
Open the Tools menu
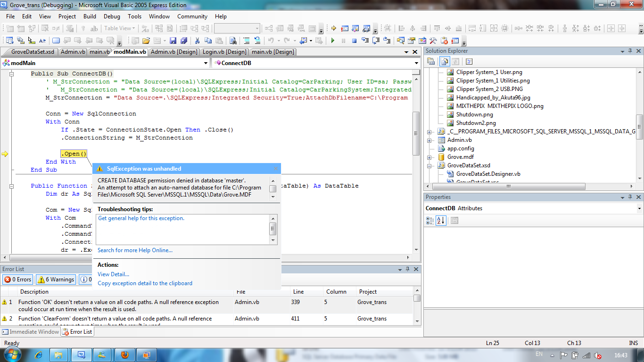[x=134, y=16]
